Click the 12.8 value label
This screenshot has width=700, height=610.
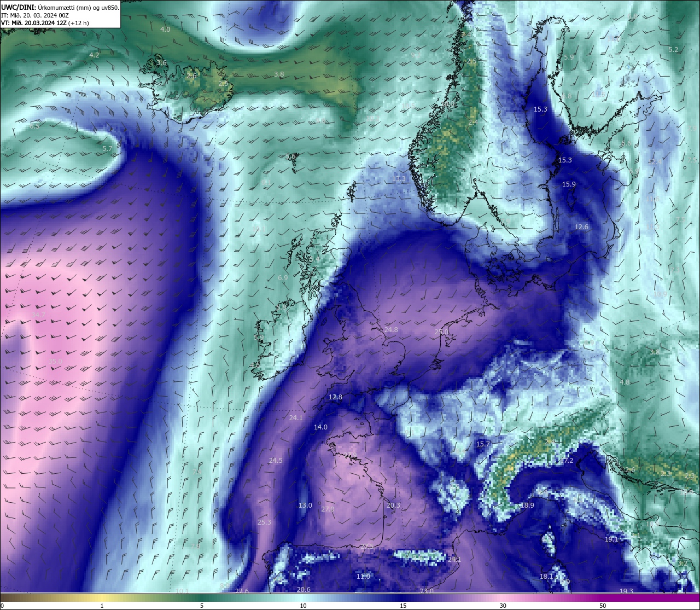point(335,397)
